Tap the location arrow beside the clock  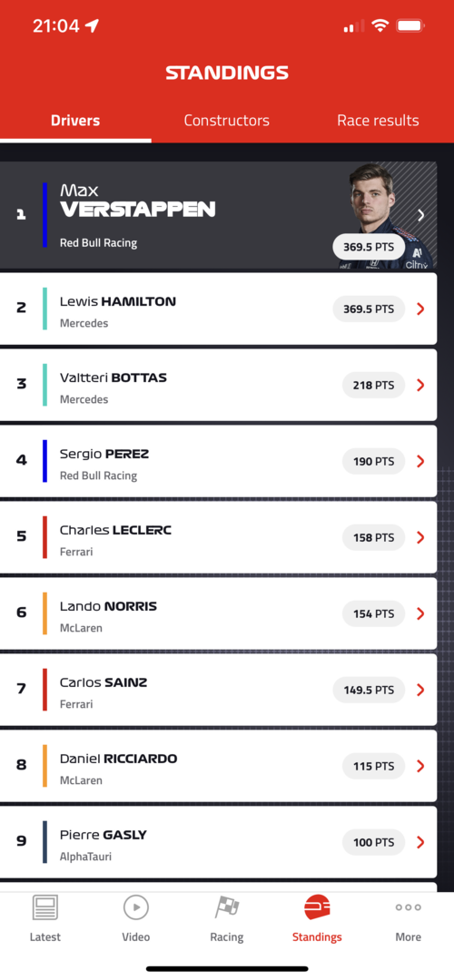click(93, 25)
